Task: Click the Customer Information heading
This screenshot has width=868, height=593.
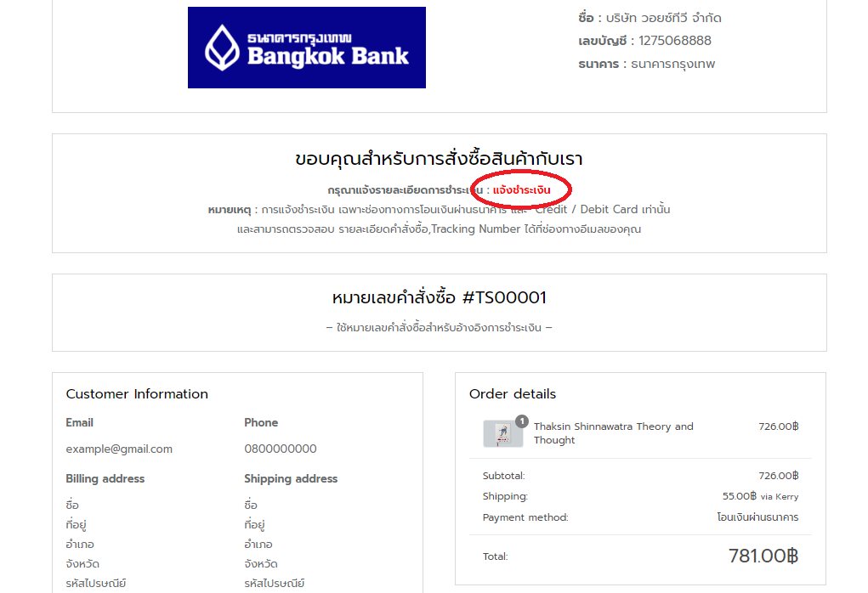Action: coord(137,394)
